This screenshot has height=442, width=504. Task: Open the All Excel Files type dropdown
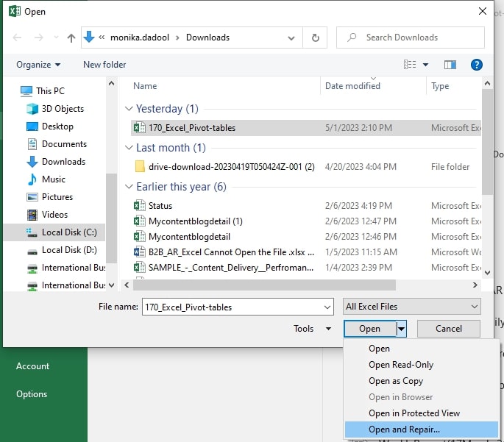tap(412, 307)
